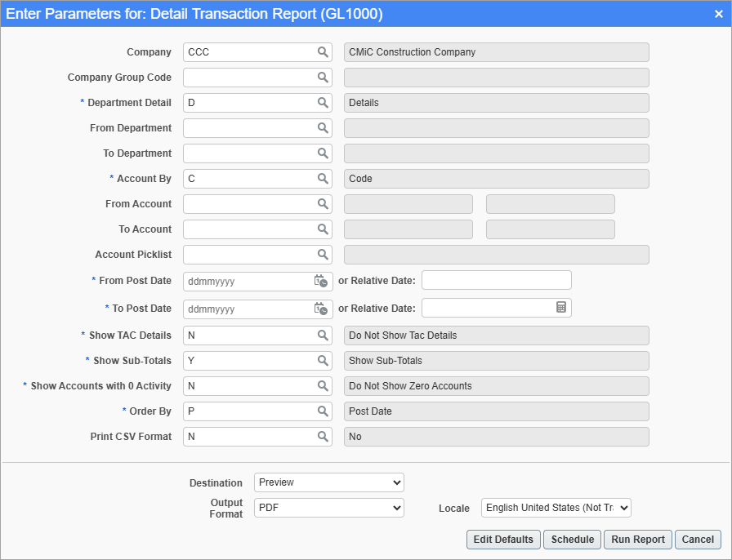This screenshot has height=560, width=732.
Task: Open the Show TAC Details lookup
Action: click(x=324, y=335)
